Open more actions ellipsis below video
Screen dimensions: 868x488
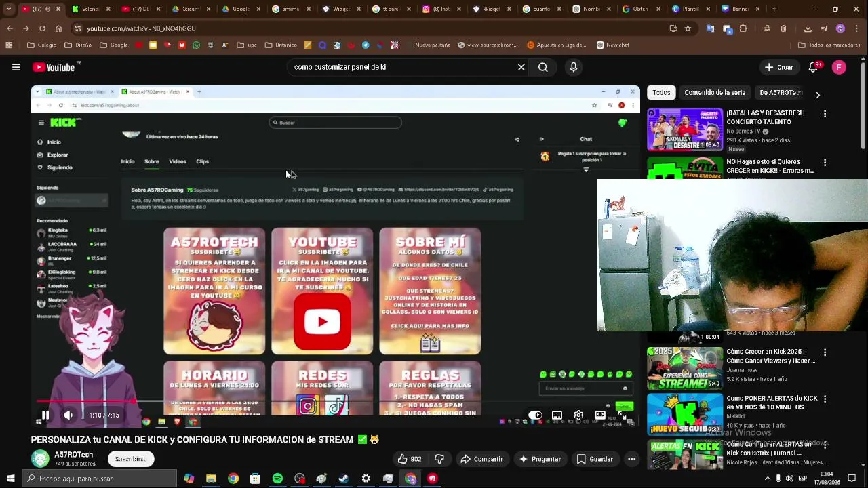coord(631,459)
